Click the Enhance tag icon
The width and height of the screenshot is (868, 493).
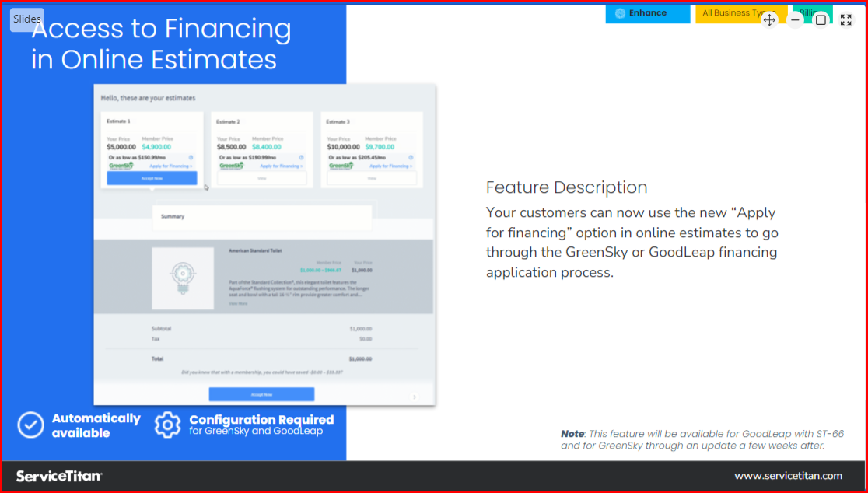[x=620, y=13]
